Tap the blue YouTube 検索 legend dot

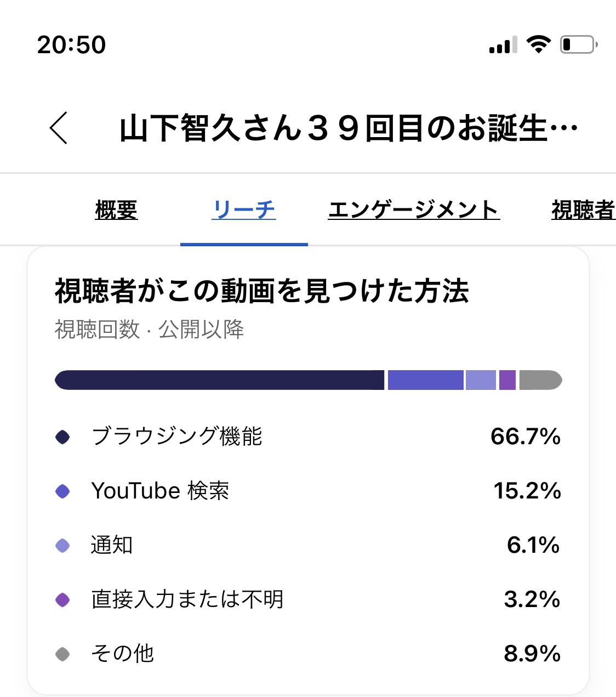[x=63, y=491]
